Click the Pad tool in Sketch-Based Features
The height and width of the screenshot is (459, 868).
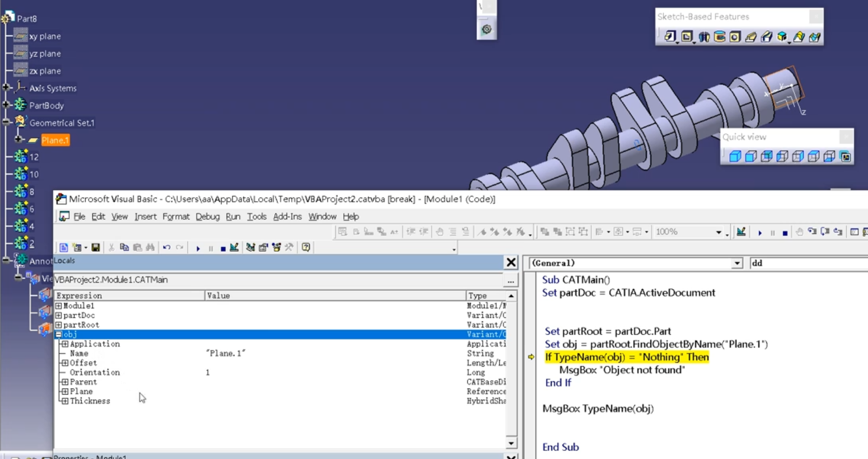[x=670, y=36]
